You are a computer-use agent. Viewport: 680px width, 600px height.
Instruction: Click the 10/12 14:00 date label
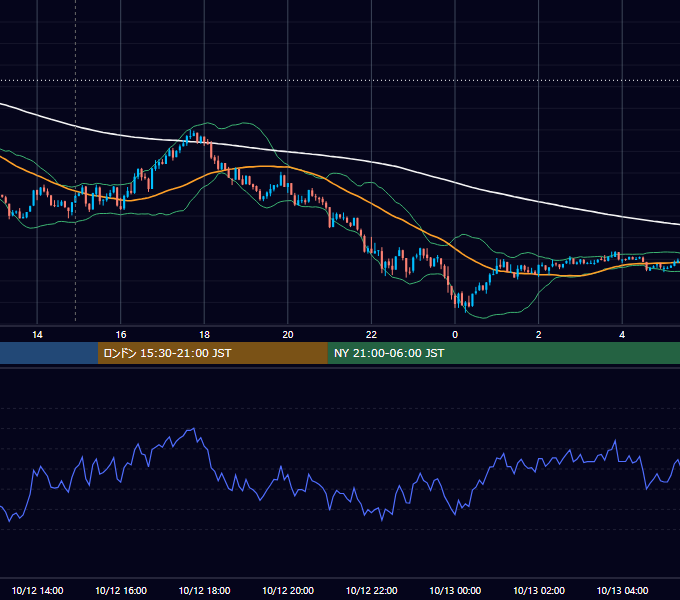(x=37, y=590)
